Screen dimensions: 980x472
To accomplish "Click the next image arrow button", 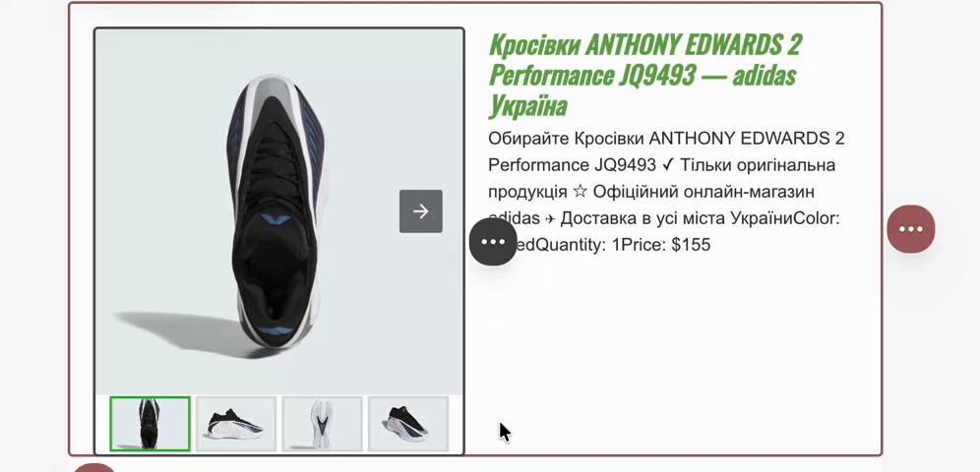I will (x=420, y=211).
